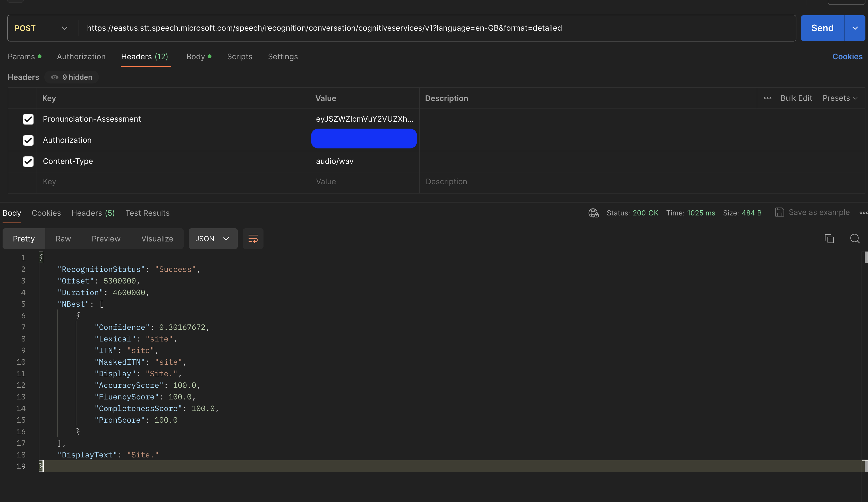Click the network globe icon beside Status
The height and width of the screenshot is (502, 868).
tap(593, 213)
